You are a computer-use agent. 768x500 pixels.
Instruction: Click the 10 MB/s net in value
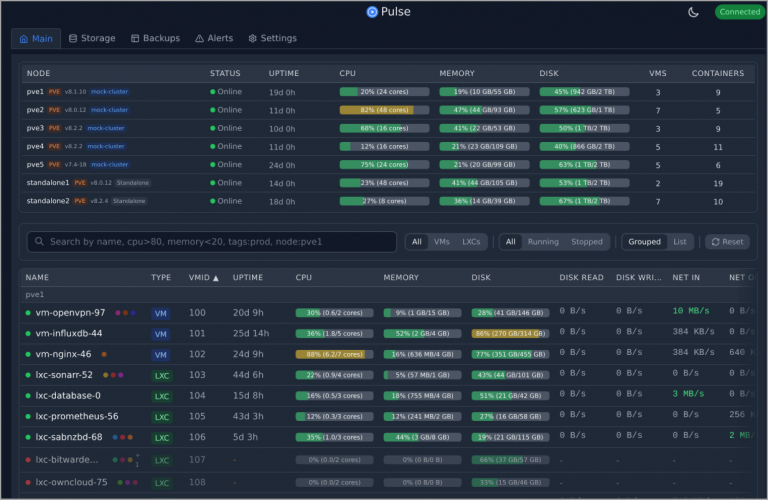(691, 311)
